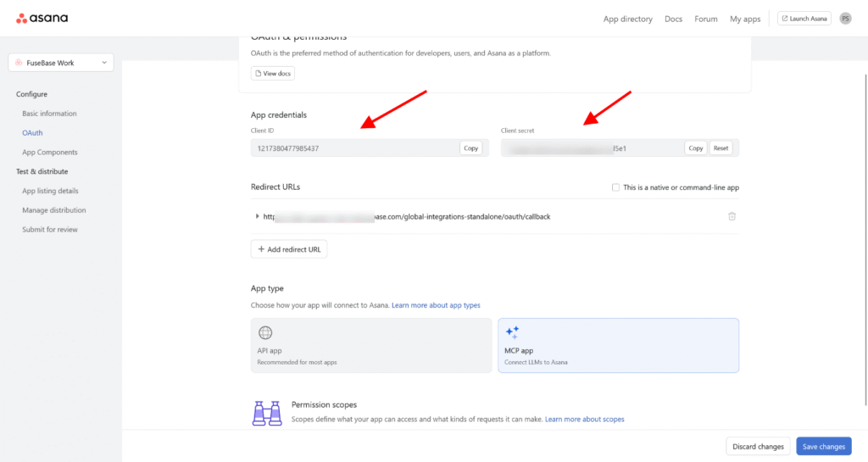868x462 pixels.
Task: Open Submit for review in sidebar
Action: (50, 230)
